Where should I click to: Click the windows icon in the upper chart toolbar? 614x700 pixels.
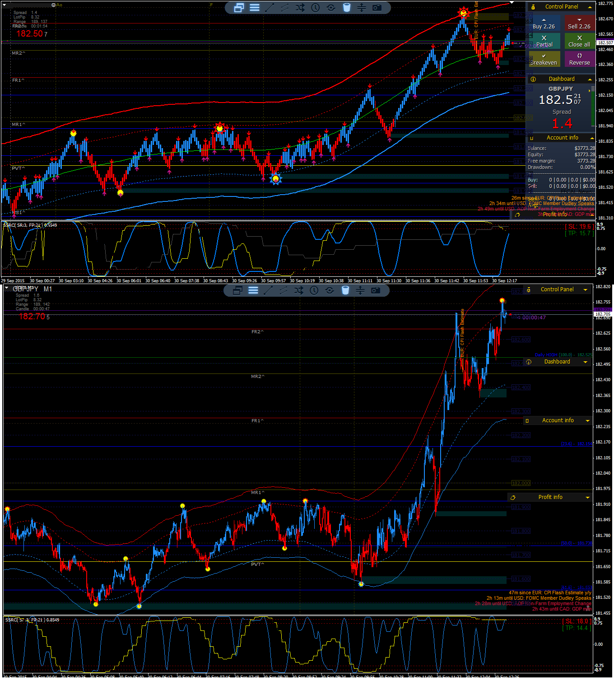coord(239,8)
